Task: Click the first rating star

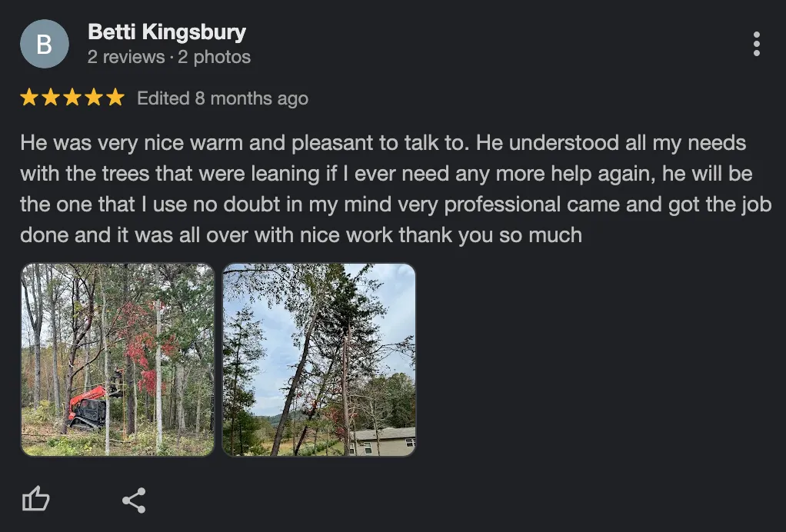Action: click(29, 98)
